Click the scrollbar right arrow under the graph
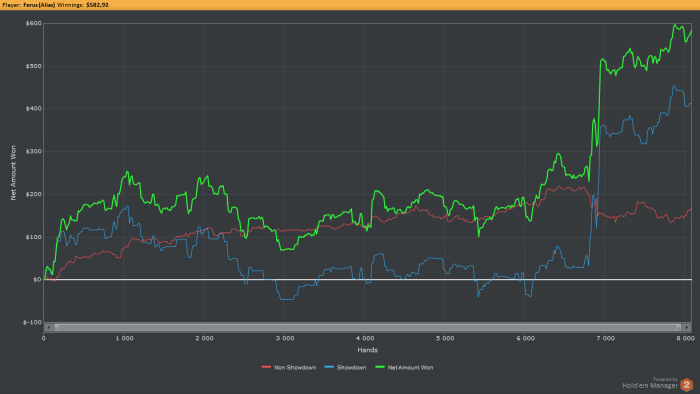Screen dimensions: 700x394 687,328
